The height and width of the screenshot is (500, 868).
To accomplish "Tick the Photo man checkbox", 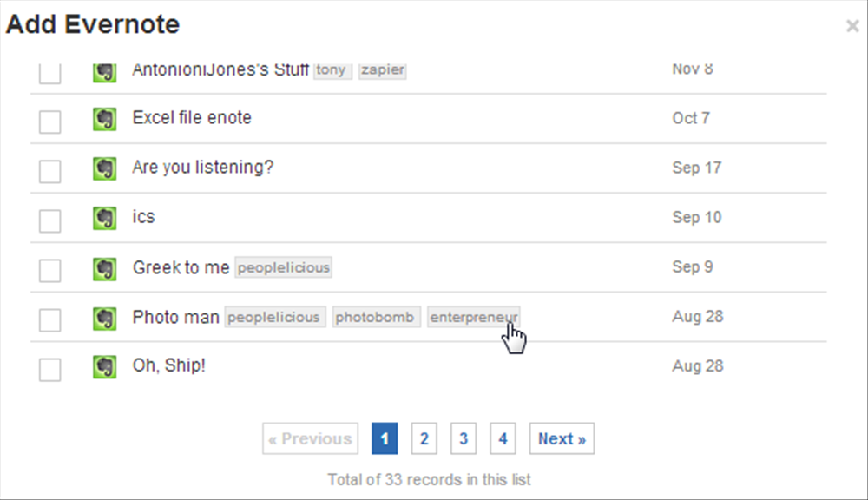I will pos(49,320).
